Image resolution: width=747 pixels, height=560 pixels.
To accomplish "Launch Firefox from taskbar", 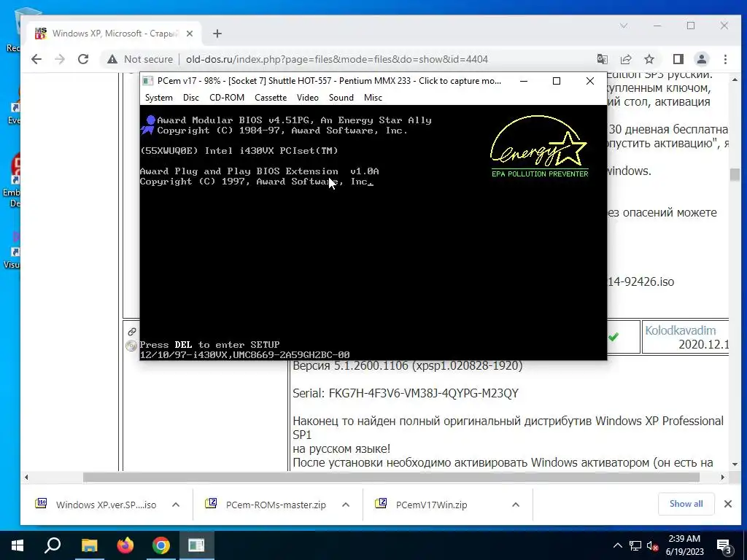I will [125, 545].
